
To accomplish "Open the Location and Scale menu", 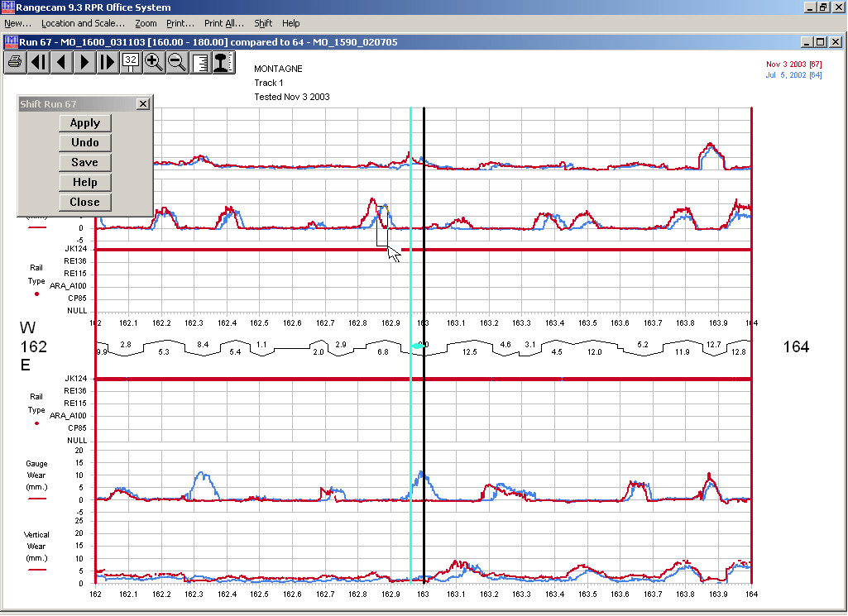I will pos(84,23).
